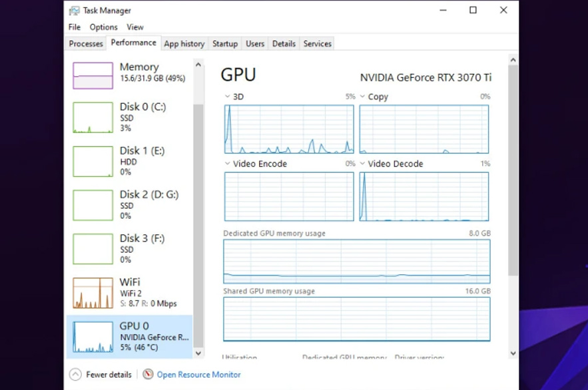
Task: Open the View menu
Action: point(135,27)
